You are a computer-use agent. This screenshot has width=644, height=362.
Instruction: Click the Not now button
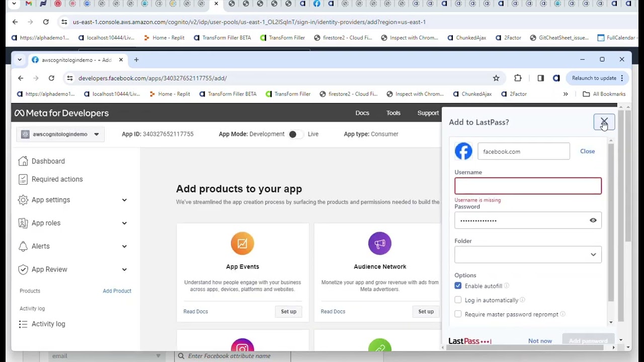tap(540, 341)
